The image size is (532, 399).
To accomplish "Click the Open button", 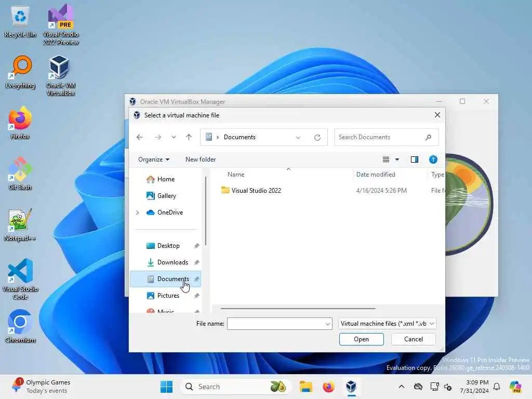I will click(362, 339).
